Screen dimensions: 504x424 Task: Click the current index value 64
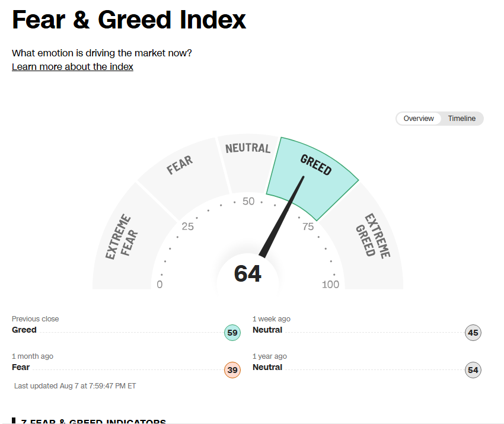click(248, 274)
